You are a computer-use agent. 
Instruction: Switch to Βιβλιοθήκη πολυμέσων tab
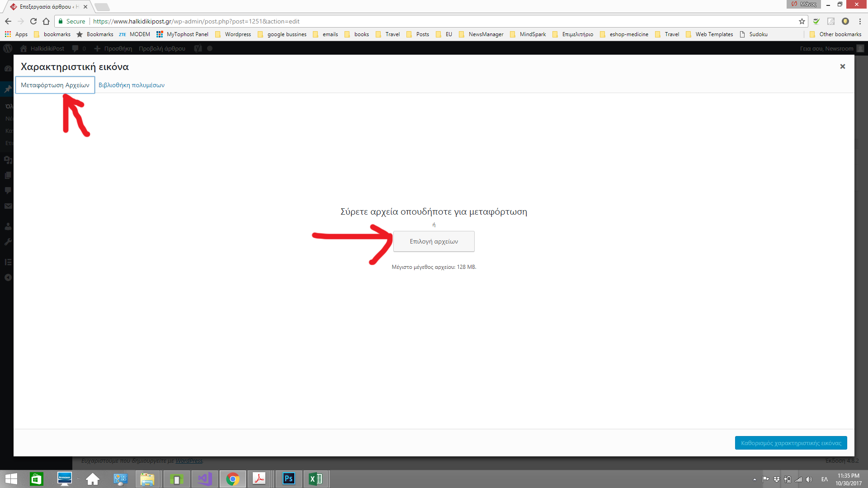coord(131,85)
